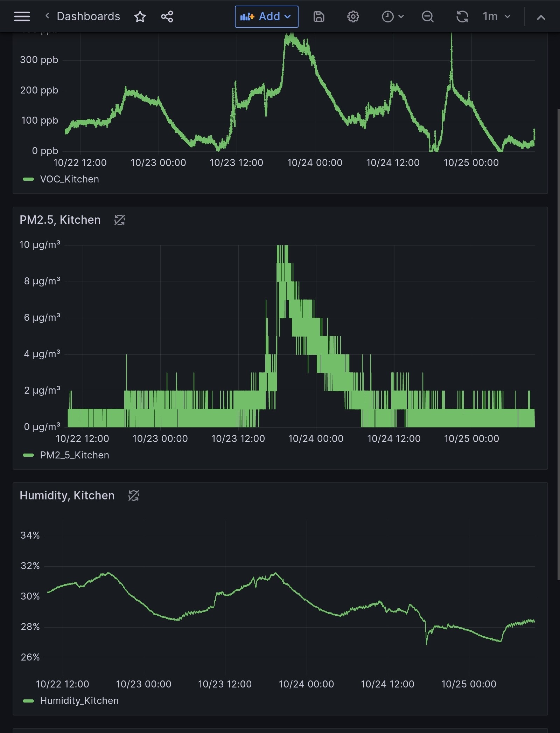
Task: Open dashboard settings gear
Action: pyautogui.click(x=353, y=16)
